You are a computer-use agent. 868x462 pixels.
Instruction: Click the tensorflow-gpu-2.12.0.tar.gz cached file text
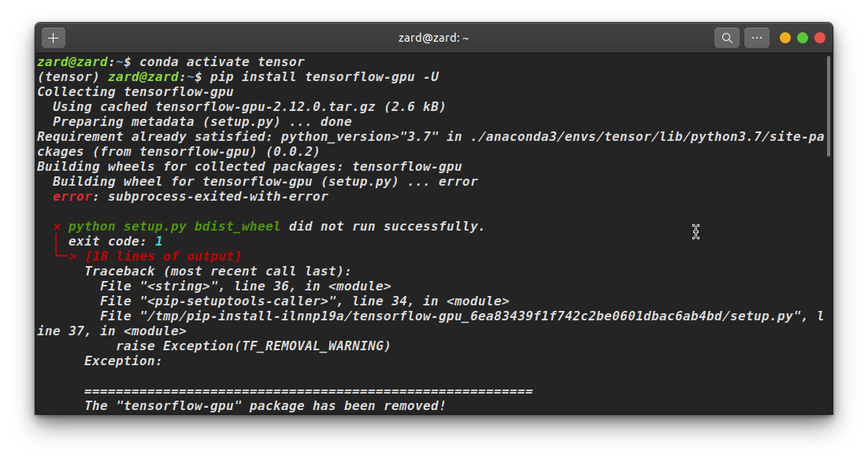coord(265,107)
